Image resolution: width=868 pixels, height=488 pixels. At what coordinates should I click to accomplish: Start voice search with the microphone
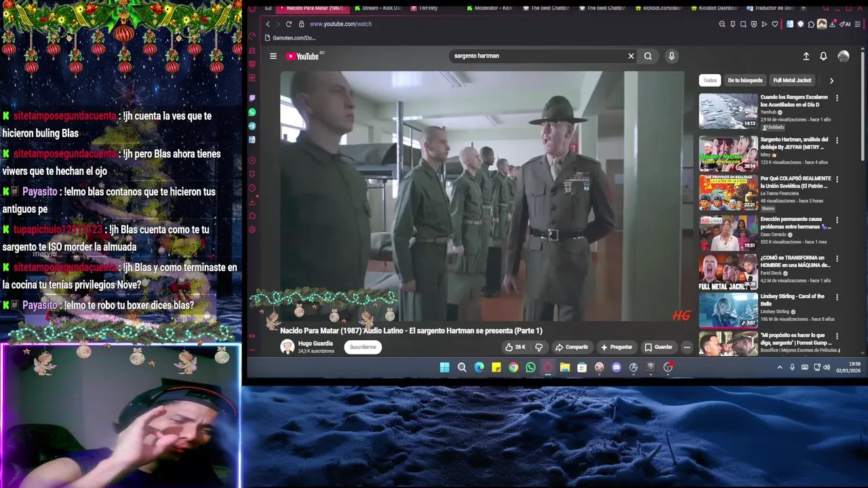pyautogui.click(x=671, y=56)
